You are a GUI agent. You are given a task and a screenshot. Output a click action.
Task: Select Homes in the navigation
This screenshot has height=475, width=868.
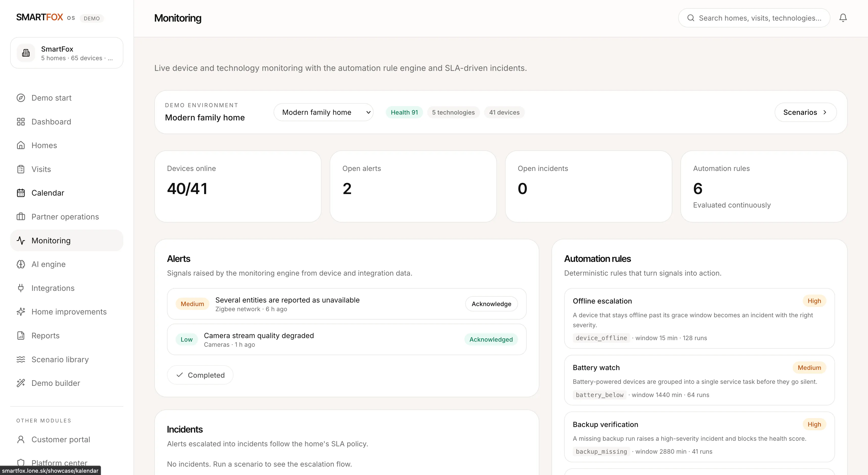(x=67, y=145)
